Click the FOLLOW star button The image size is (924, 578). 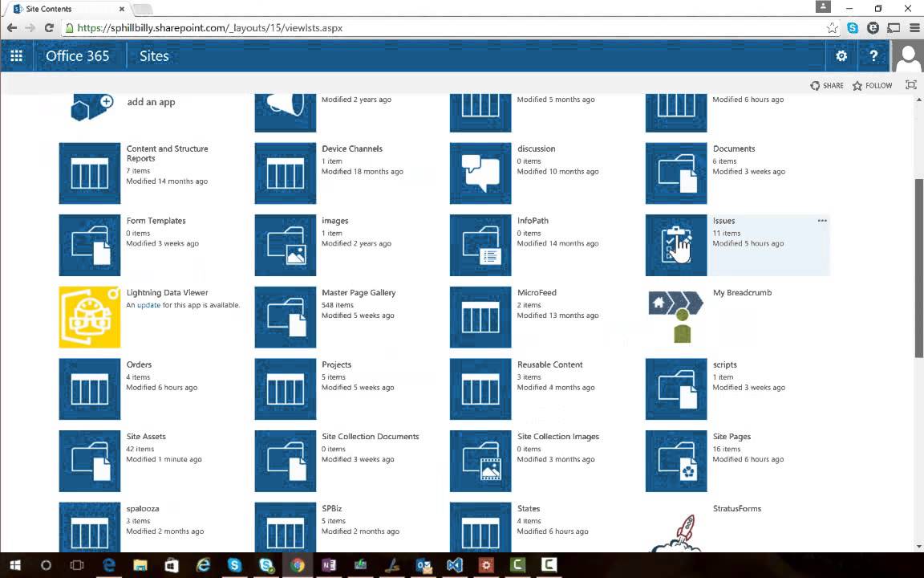tap(873, 86)
